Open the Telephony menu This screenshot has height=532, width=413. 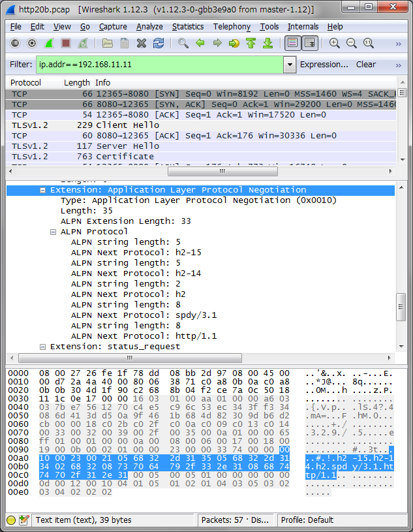click(x=232, y=27)
